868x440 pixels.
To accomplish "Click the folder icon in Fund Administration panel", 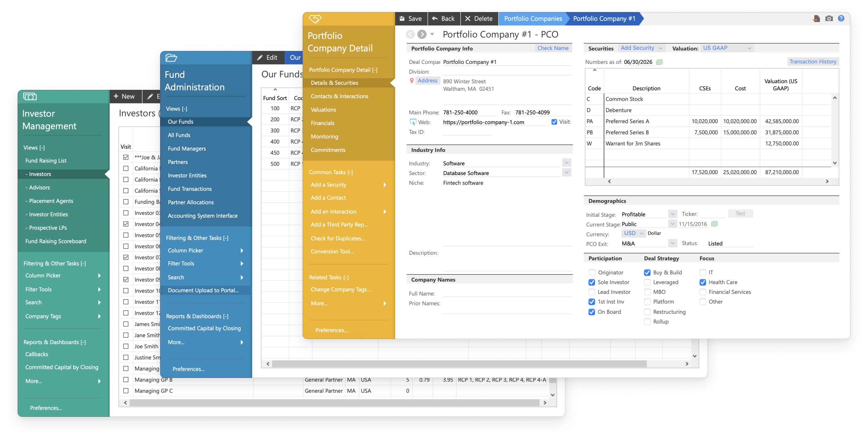I will (x=171, y=58).
